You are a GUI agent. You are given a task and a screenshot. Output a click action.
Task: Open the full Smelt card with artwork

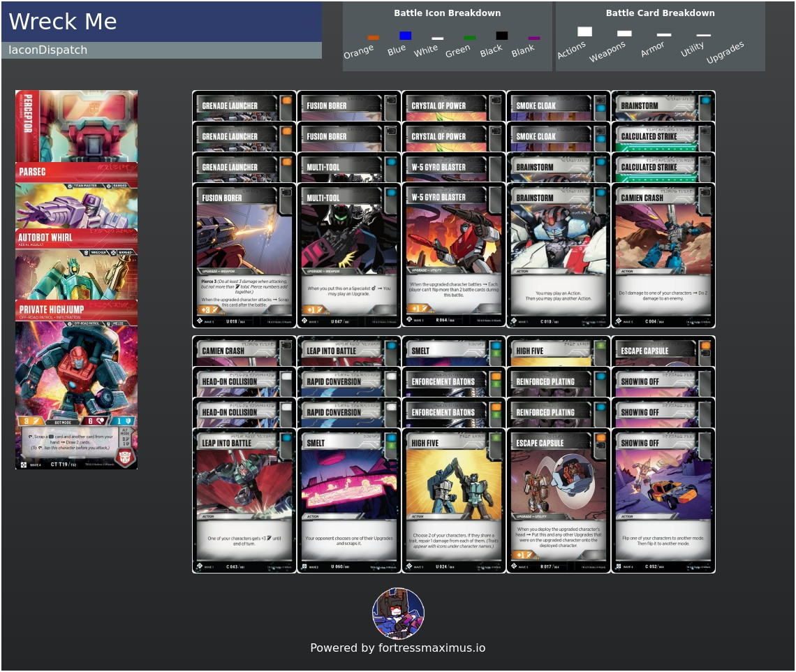(348, 501)
